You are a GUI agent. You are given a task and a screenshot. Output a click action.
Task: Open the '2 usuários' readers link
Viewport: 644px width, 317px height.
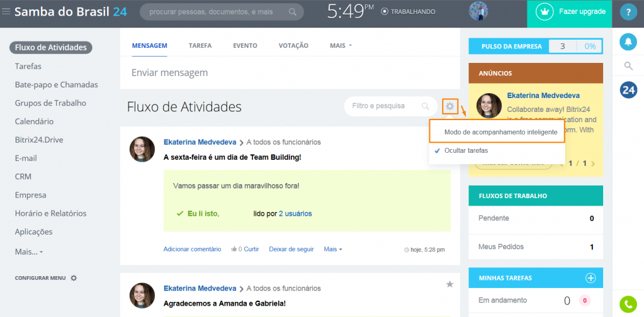[295, 213]
